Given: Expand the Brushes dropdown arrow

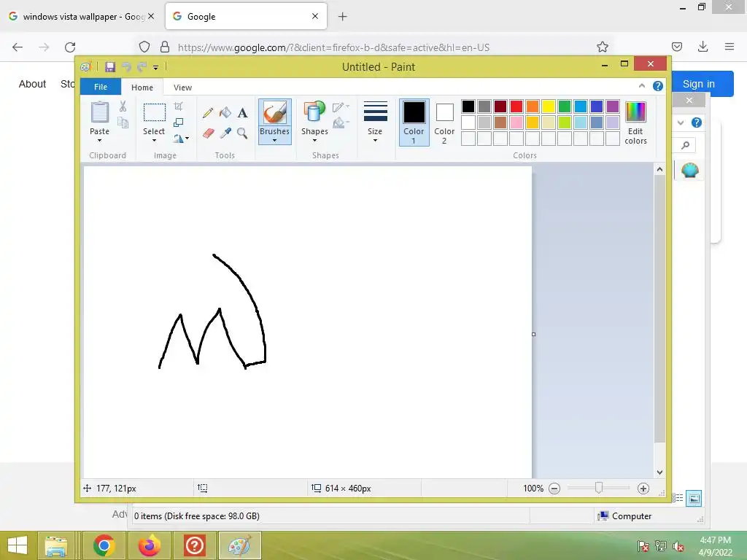Looking at the screenshot, I should pos(275,141).
